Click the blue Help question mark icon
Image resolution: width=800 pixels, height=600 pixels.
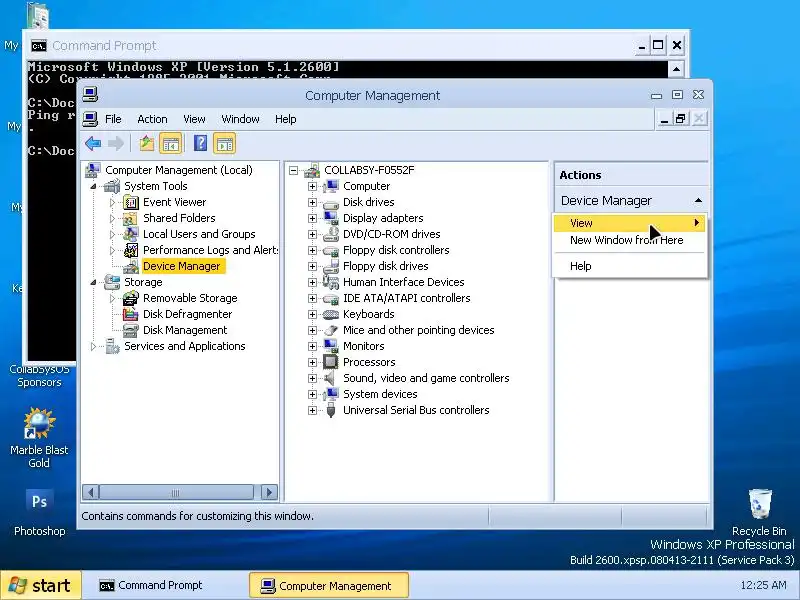[201, 143]
